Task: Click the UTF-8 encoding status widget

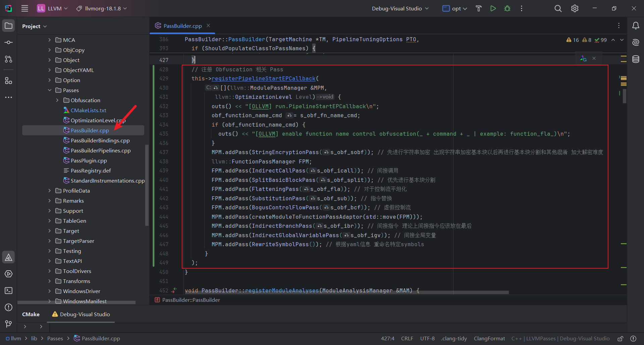Action: [x=427, y=339]
